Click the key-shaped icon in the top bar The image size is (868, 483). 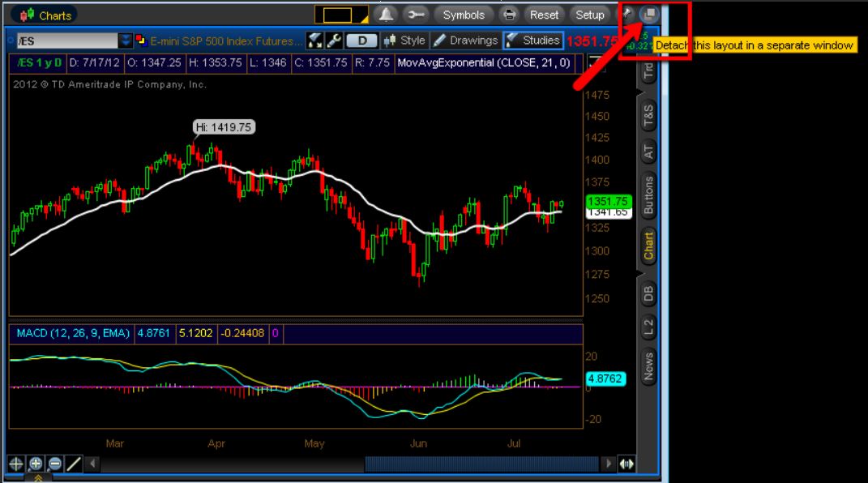(415, 15)
